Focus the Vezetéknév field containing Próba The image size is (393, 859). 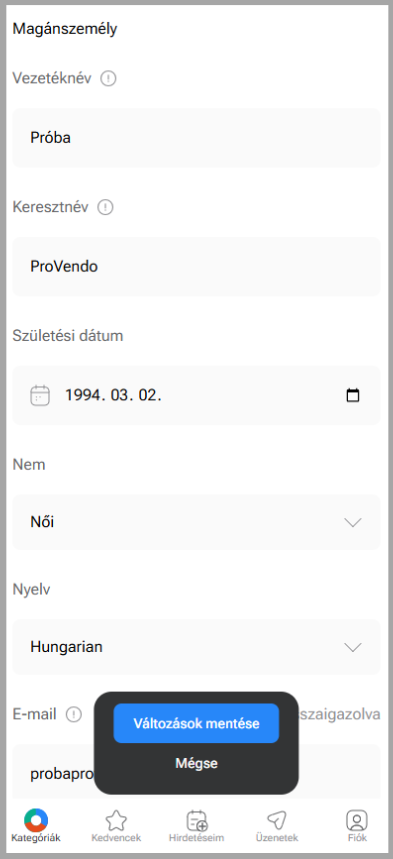coord(196,138)
